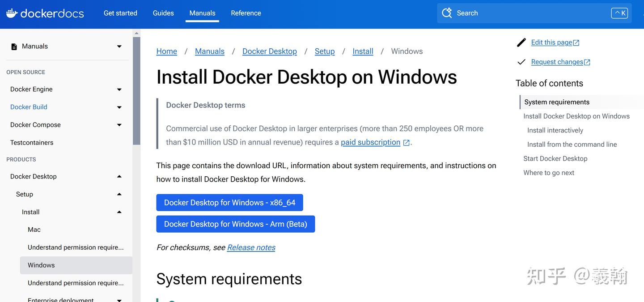644x302 pixels.
Task: Select the Windows item in sidebar
Action: [76, 265]
